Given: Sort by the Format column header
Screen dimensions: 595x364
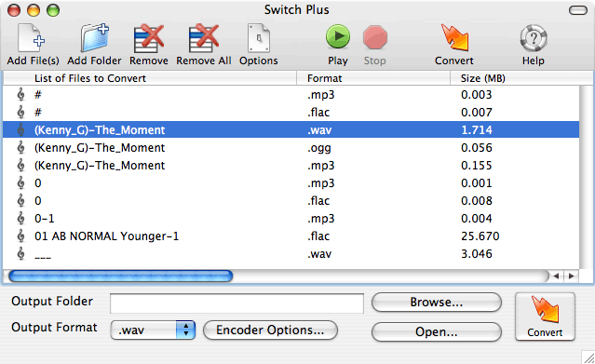Looking at the screenshot, I should pyautogui.click(x=373, y=78).
